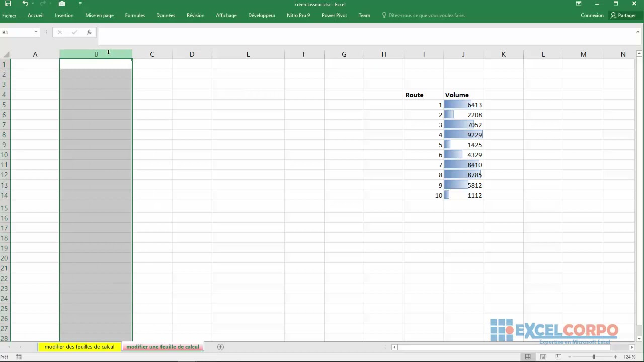Switch to the Insertion ribbon tab
The height and width of the screenshot is (362, 644).
point(64,15)
